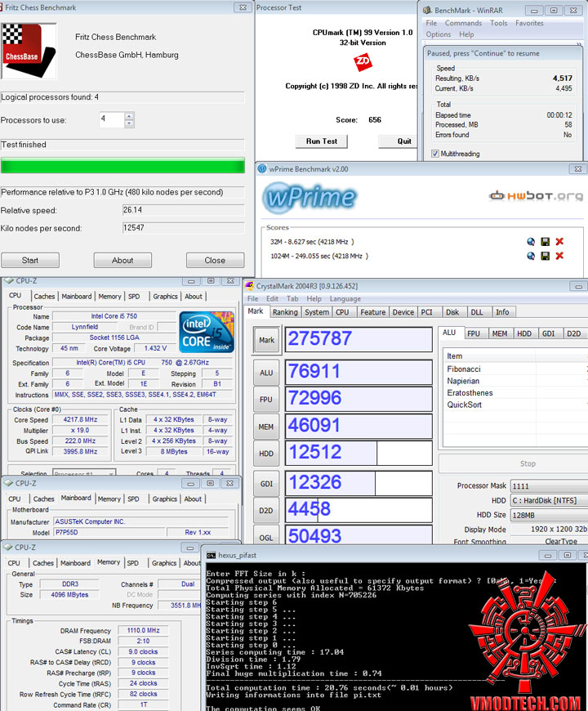Click the Close button in Fritz Chess Benchmark
The width and height of the screenshot is (588, 711).
(215, 260)
